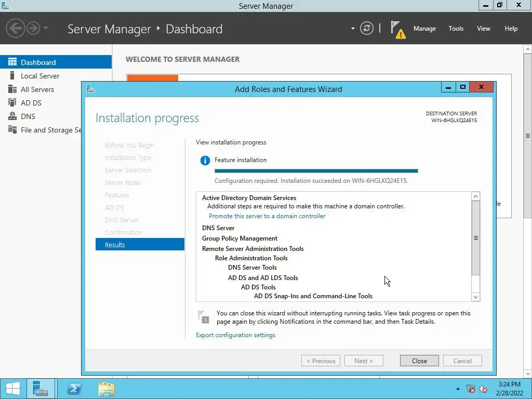Screen dimensions: 532x399
Task: Click AD DS Snap-Ins and Command-Line Tools
Action: coord(313,296)
